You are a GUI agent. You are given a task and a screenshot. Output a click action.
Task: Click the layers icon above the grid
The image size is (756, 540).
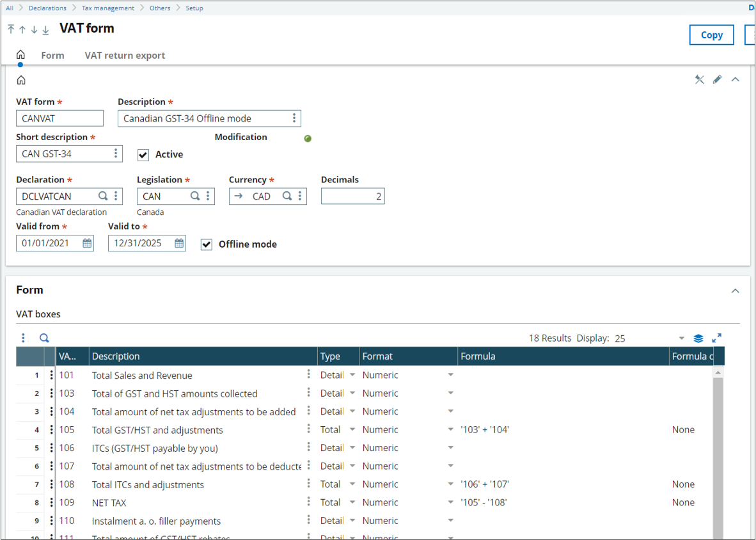(x=698, y=338)
